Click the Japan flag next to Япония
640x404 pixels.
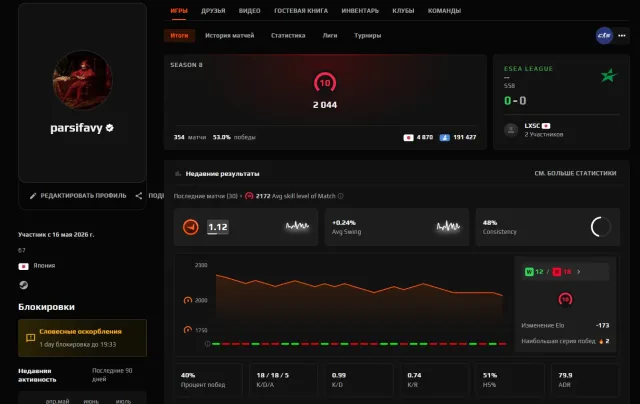coord(23,266)
